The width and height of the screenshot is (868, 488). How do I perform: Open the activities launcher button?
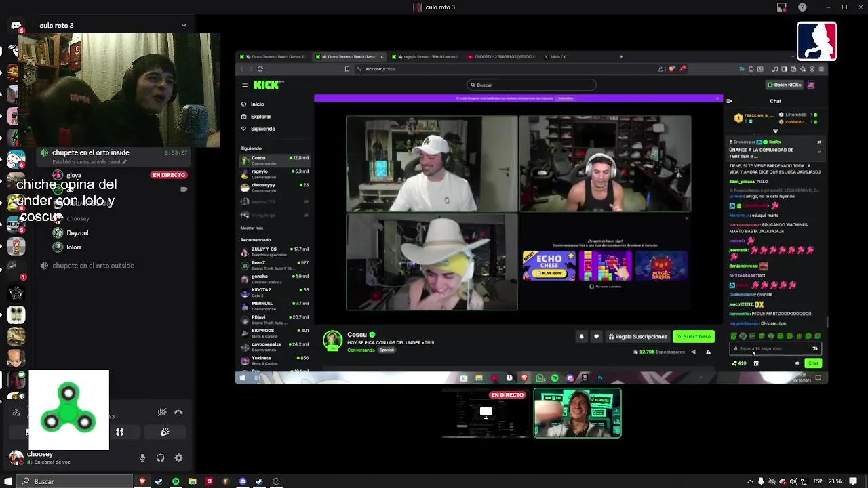pyautogui.click(x=119, y=432)
